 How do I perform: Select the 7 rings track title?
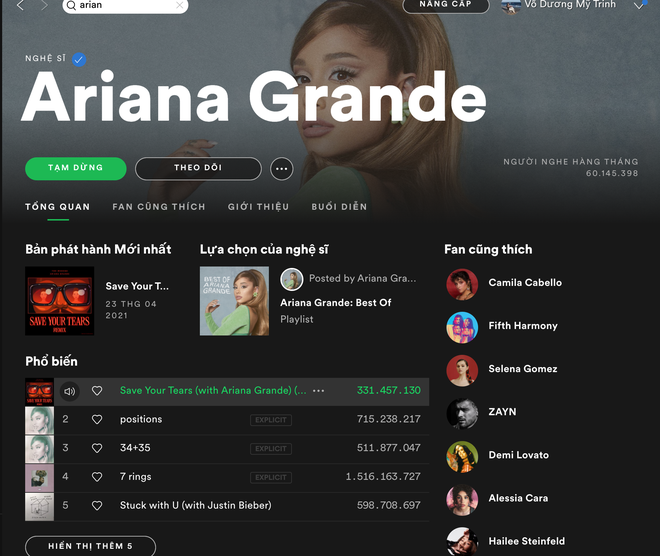click(136, 477)
